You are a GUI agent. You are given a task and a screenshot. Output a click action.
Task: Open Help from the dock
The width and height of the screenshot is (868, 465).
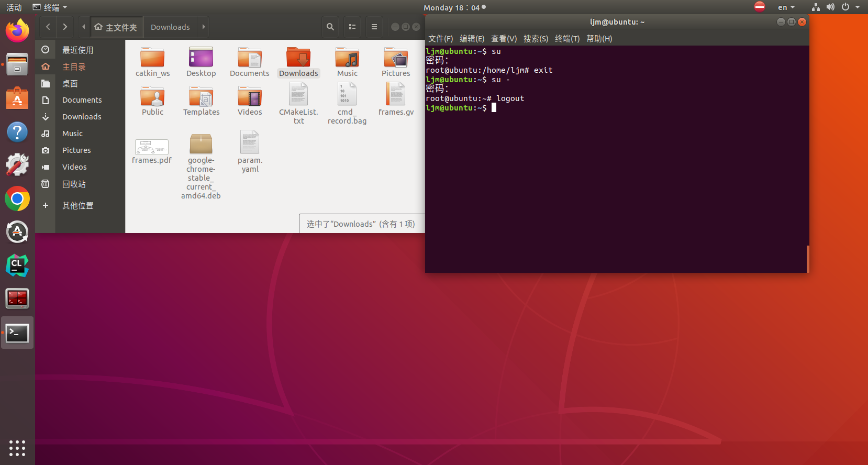[17, 131]
